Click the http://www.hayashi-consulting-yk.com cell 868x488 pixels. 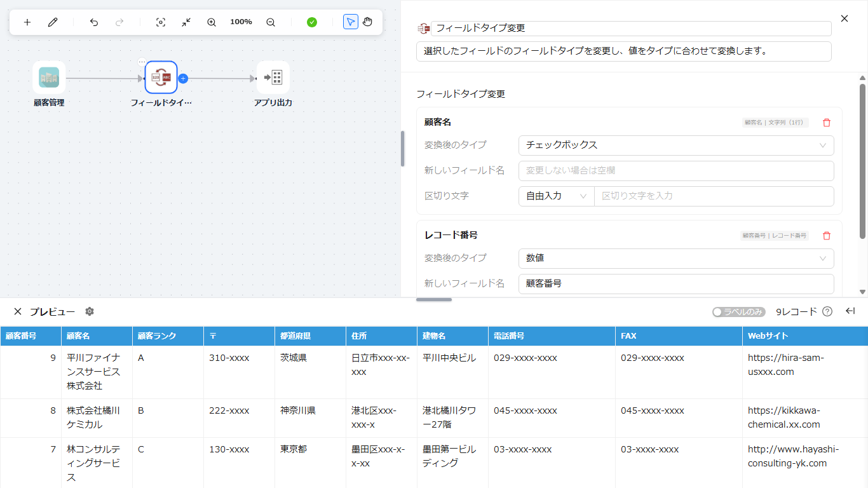click(x=805, y=463)
